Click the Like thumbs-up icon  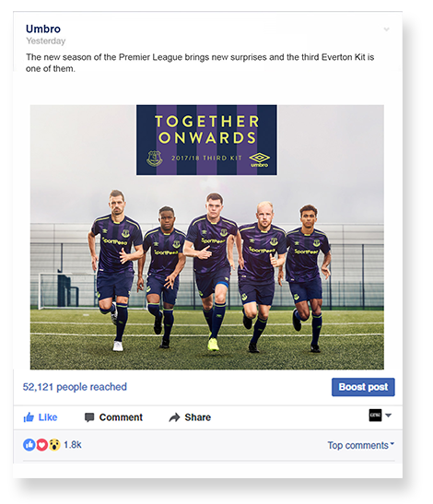click(x=29, y=416)
